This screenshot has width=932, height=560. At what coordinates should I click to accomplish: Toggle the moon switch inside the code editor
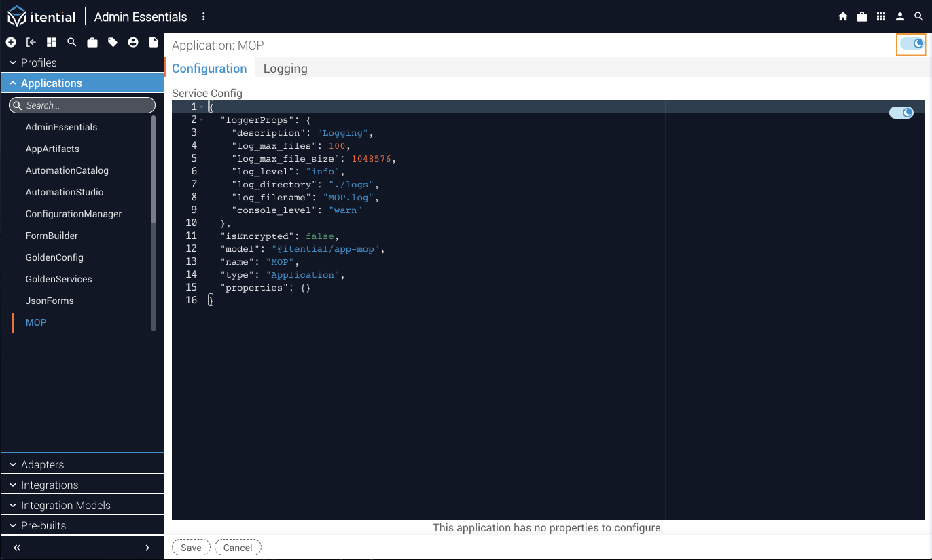901,113
